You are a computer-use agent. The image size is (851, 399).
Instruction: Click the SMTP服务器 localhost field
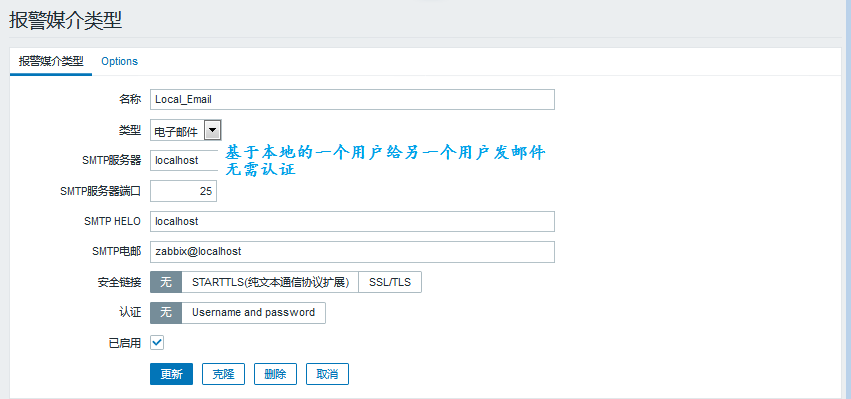point(184,160)
